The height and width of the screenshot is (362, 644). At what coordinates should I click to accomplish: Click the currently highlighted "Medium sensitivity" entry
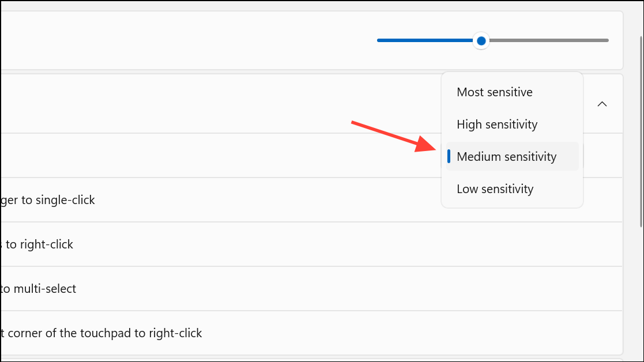506,156
